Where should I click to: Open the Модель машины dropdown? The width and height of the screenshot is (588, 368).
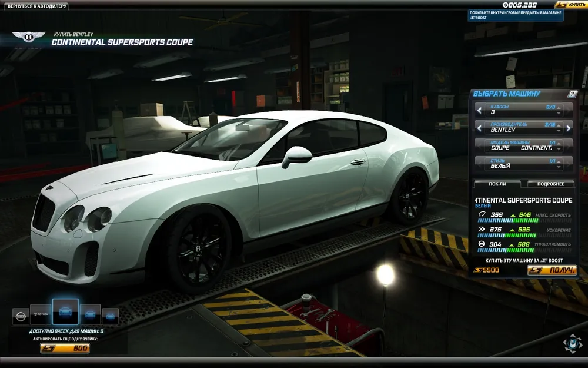(524, 145)
